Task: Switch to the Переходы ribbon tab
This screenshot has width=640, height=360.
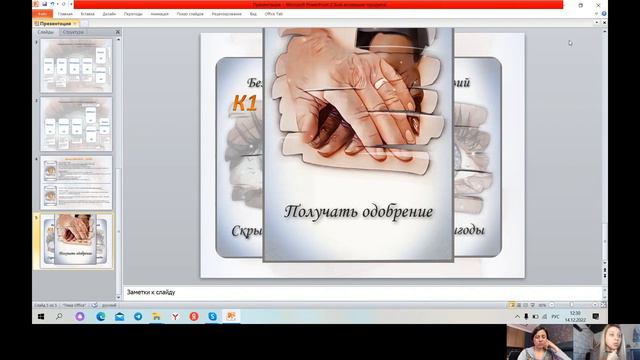Action: [133, 14]
